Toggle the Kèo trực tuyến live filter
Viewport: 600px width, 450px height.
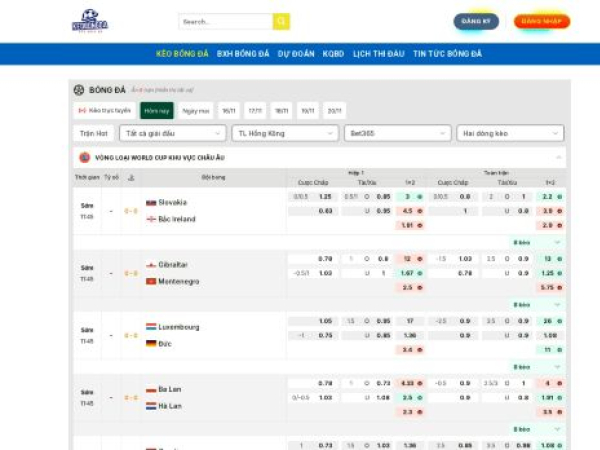coord(104,111)
